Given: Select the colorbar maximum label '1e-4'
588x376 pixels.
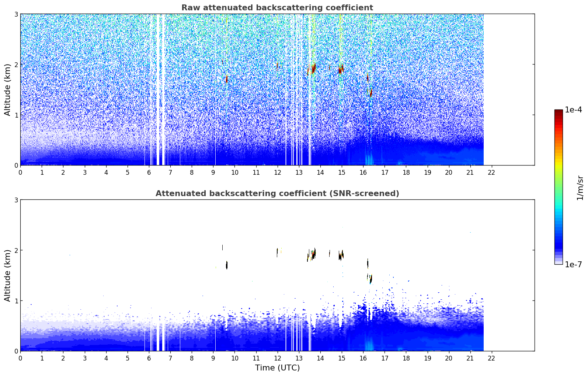Looking at the screenshot, I should tap(573, 110).
